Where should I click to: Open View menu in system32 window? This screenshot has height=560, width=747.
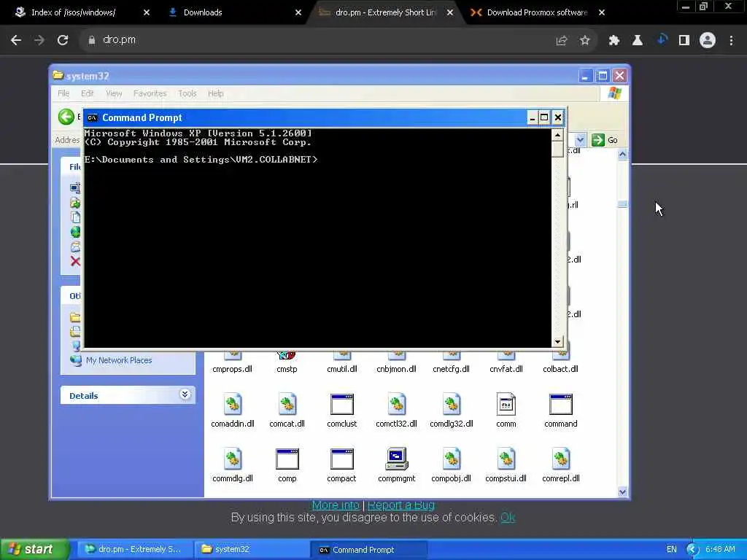tap(114, 93)
